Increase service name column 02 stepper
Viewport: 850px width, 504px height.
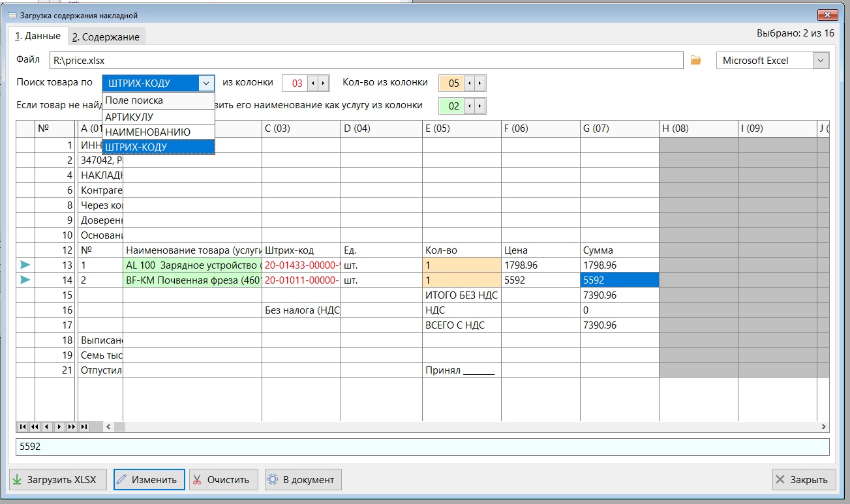click(479, 106)
